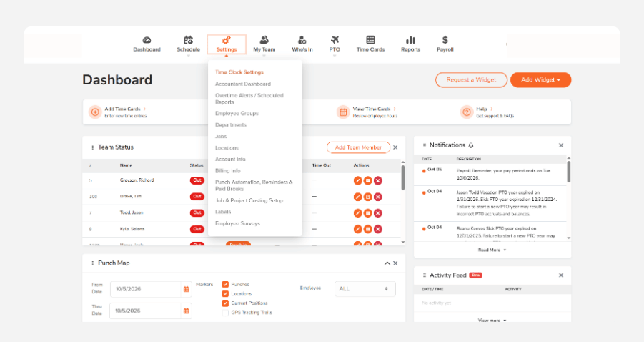Image resolution: width=644 pixels, height=342 pixels.
Task: Click the Notifications list scrollbar
Action: click(x=569, y=172)
